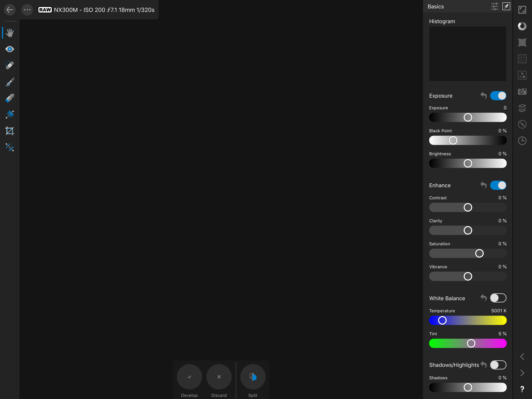Open the History clock panel
532x399 pixels.
(x=522, y=140)
